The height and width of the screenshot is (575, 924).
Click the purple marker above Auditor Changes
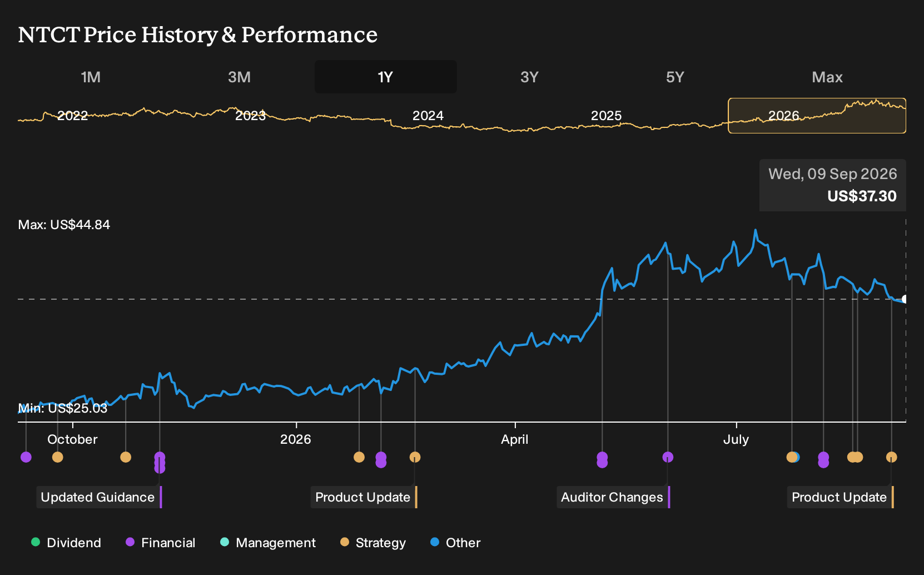668,457
